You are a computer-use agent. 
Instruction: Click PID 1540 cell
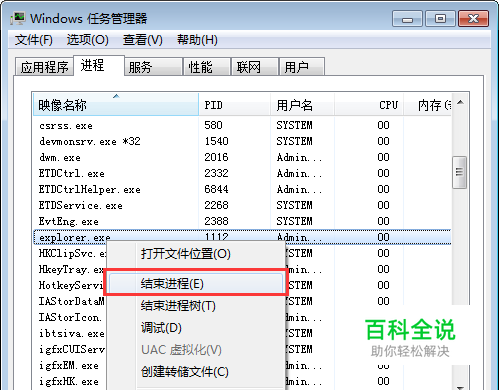(216, 141)
